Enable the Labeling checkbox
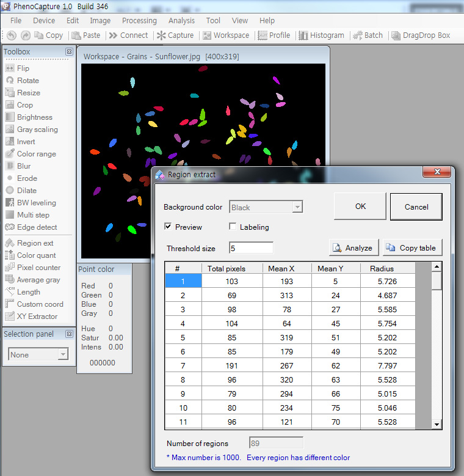Image resolution: width=464 pixels, height=476 pixels. [233, 227]
